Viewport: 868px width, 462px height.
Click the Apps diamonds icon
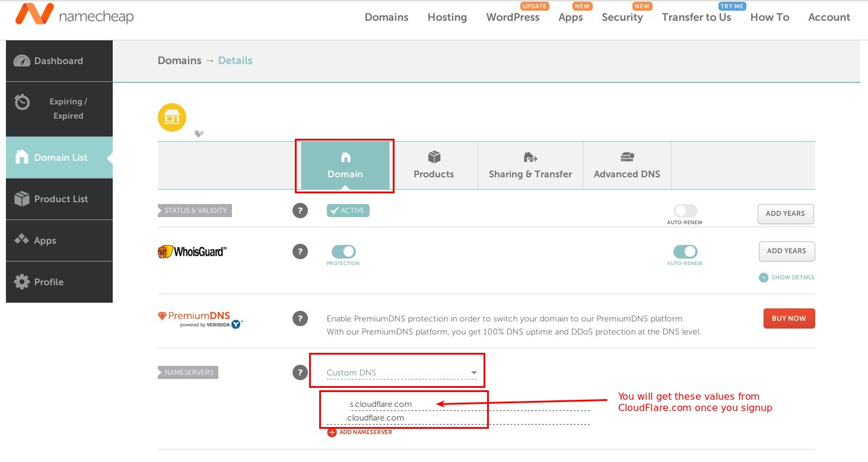click(22, 240)
